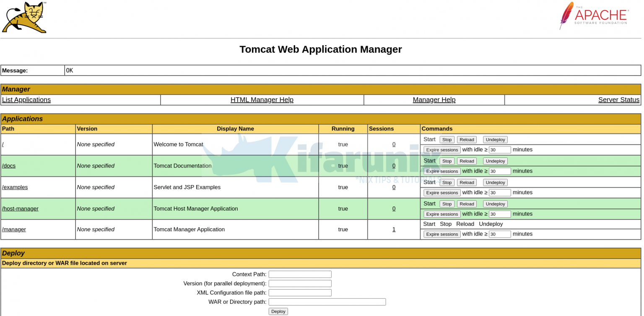Viewport: 644px width, 316px height.
Task: Expire sessions for the root application
Action: [x=441, y=149]
